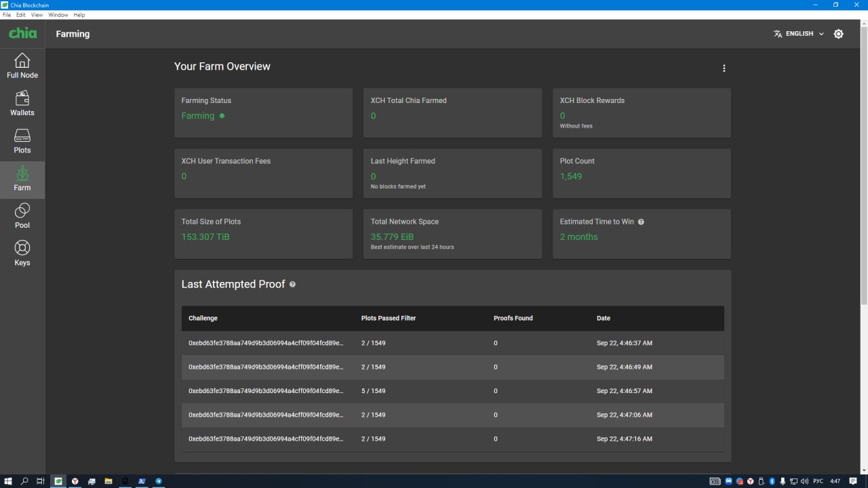Click the 35.779 EiB network space value
868x488 pixels.
[x=392, y=237]
